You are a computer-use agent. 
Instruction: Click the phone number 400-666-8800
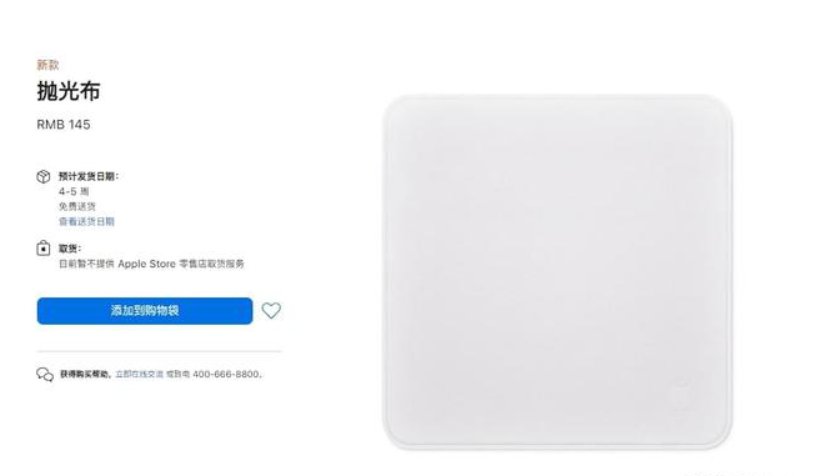[226, 374]
